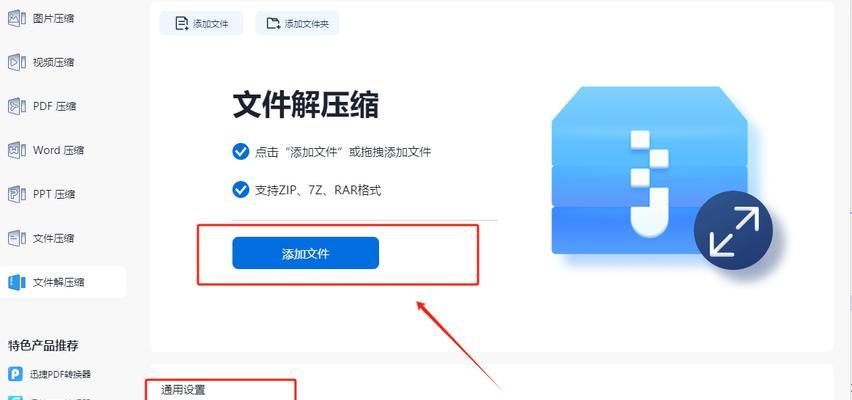Click the 文件解压缩 sidebar icon
The image size is (852, 400).
point(16,282)
